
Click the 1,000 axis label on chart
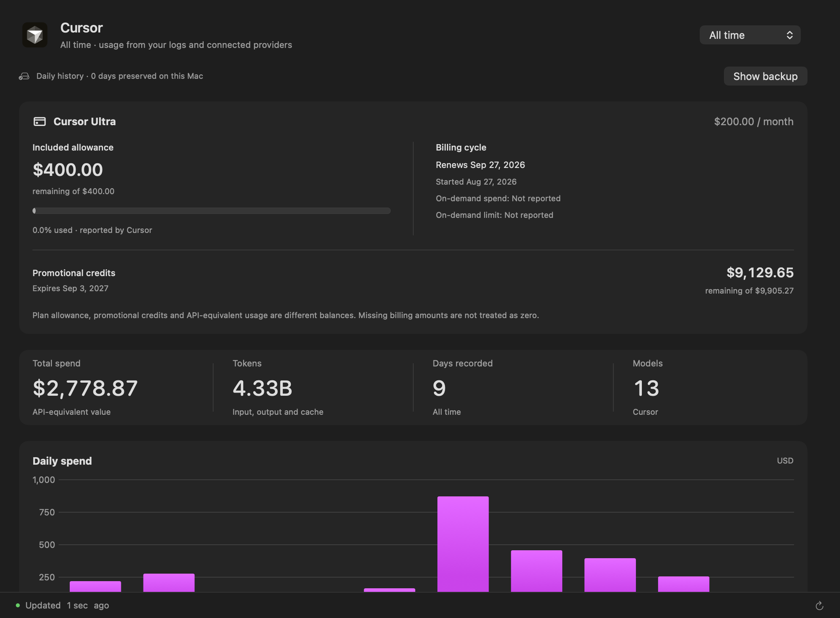click(44, 480)
